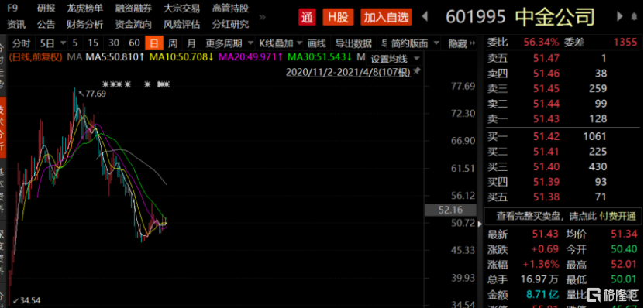Click the bell alert icon
Viewport: 644px width, 308px height.
coord(634,17)
